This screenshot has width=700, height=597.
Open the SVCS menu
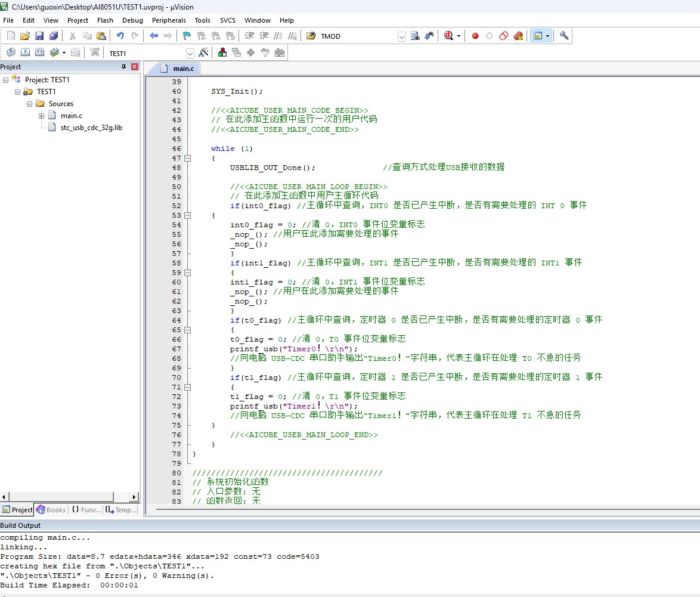point(228,20)
